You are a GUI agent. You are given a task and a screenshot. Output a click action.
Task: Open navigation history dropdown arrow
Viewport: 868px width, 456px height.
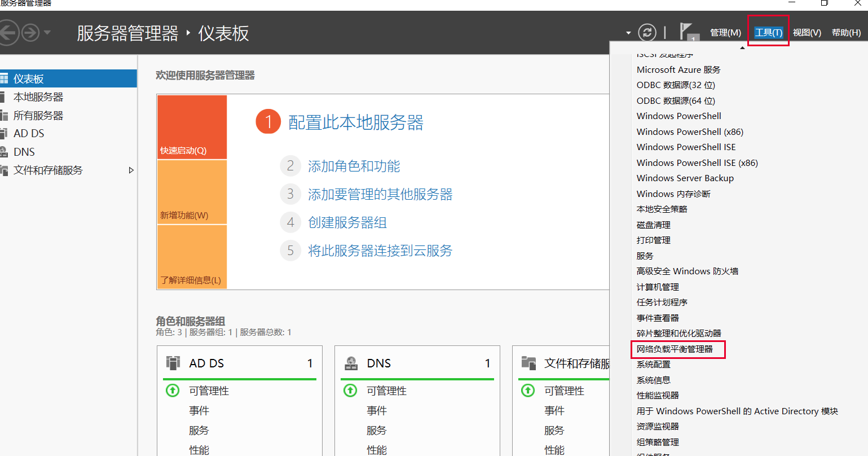tap(47, 33)
